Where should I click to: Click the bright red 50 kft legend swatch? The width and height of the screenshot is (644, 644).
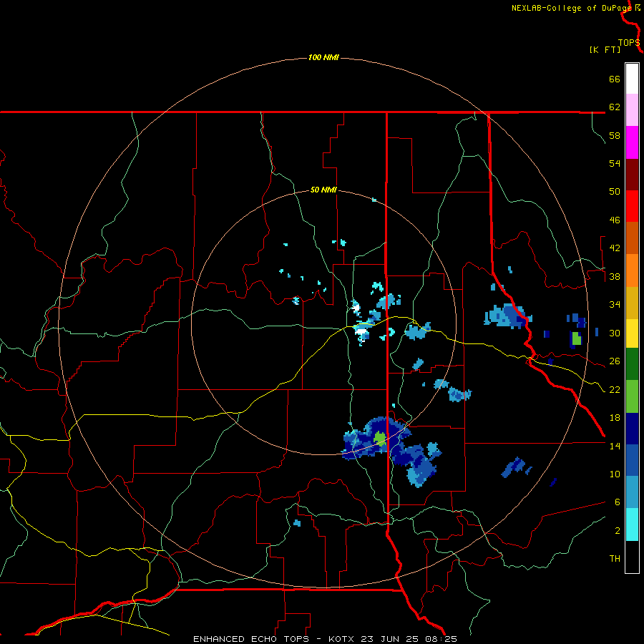pos(632,206)
